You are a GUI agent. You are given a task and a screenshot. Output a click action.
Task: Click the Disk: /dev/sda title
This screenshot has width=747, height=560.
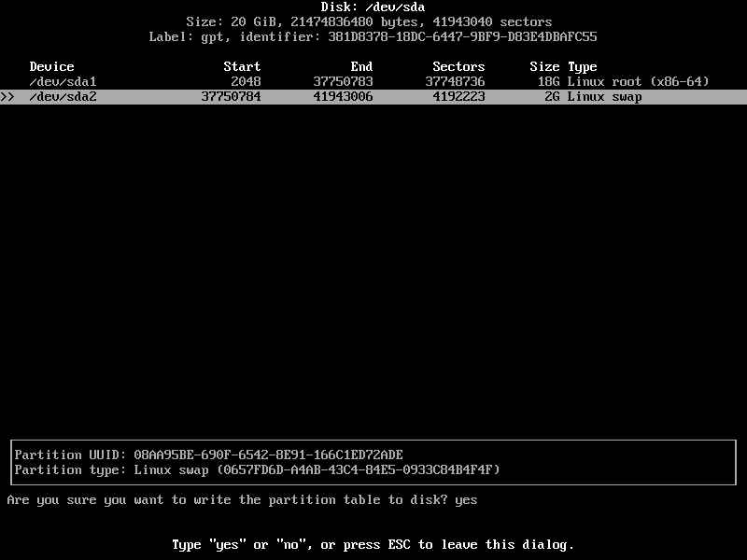(x=373, y=7)
